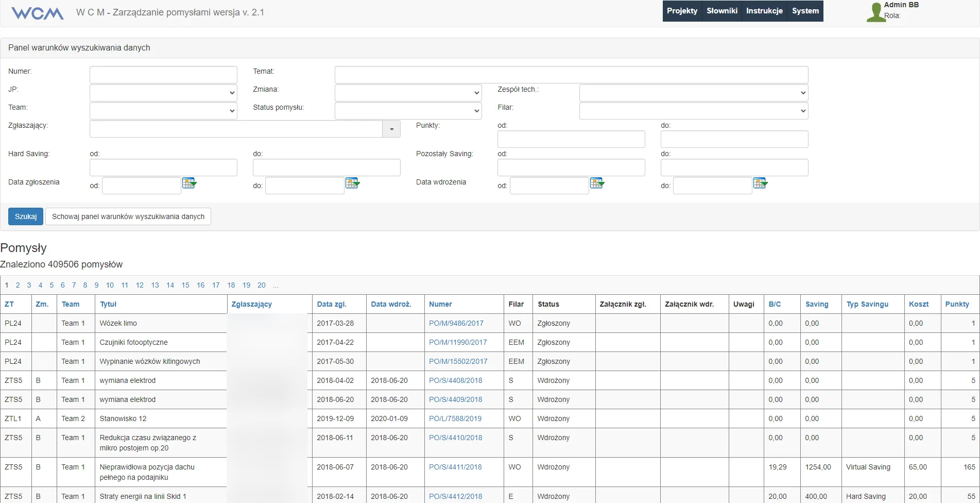
Task: Sort table by Team column
Action: coord(71,304)
